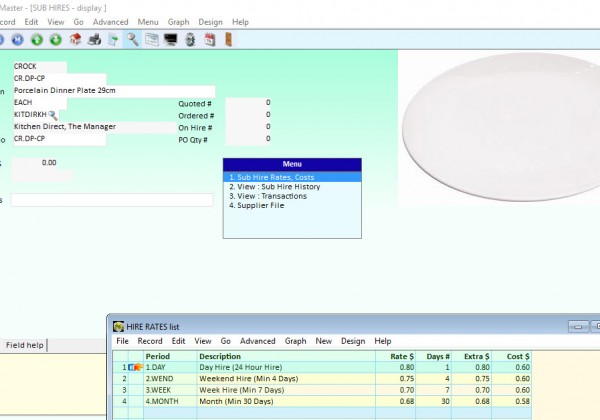600x420 pixels.
Task: Open View menu in HIRE RATES list
Action: coord(203,341)
